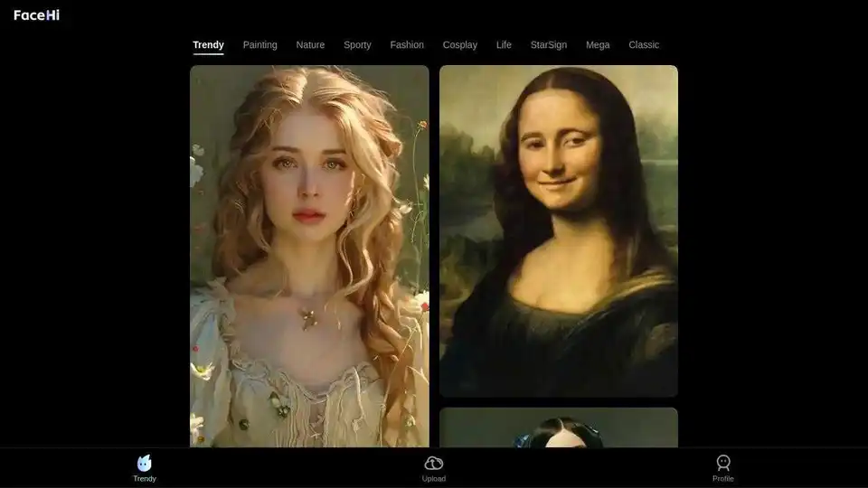
Task: Click the FaceHi logo
Action: (36, 15)
